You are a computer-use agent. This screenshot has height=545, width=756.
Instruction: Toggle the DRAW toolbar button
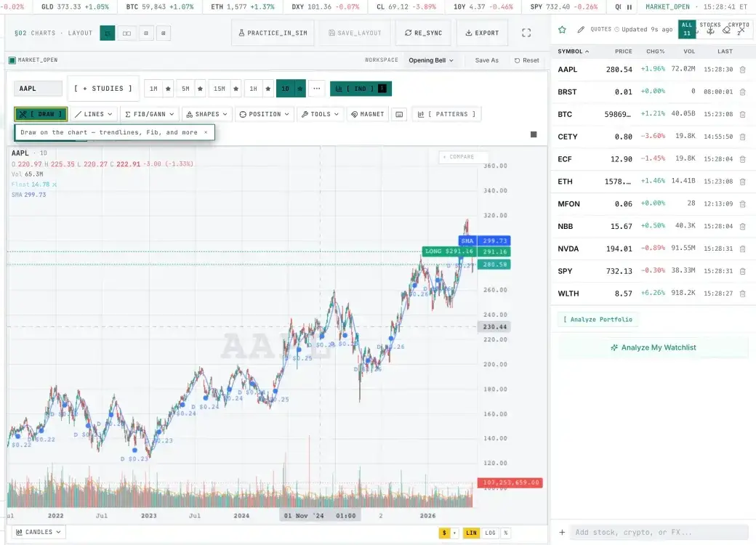41,114
